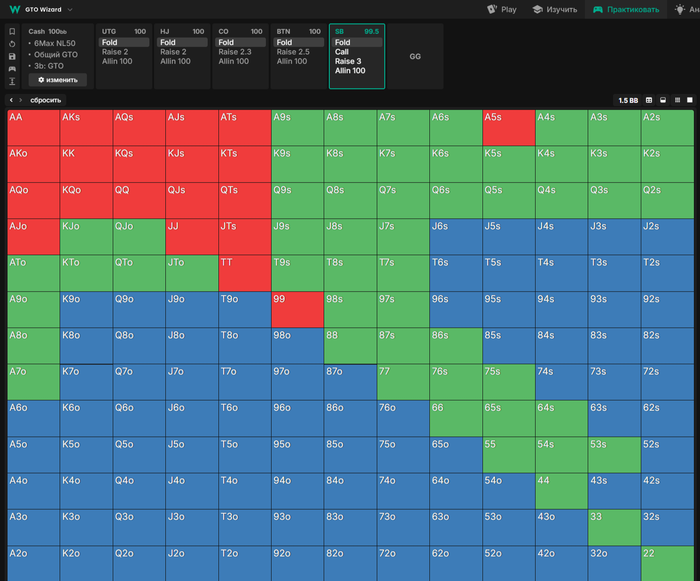The image size is (700, 581).
Task: Select Fold for HJ
Action: (x=182, y=42)
